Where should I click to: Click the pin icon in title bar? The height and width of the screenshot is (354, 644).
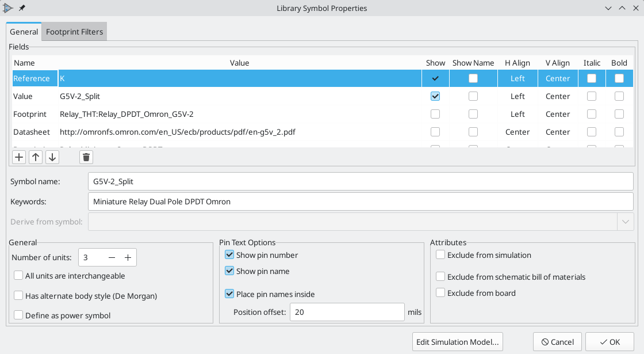click(22, 8)
